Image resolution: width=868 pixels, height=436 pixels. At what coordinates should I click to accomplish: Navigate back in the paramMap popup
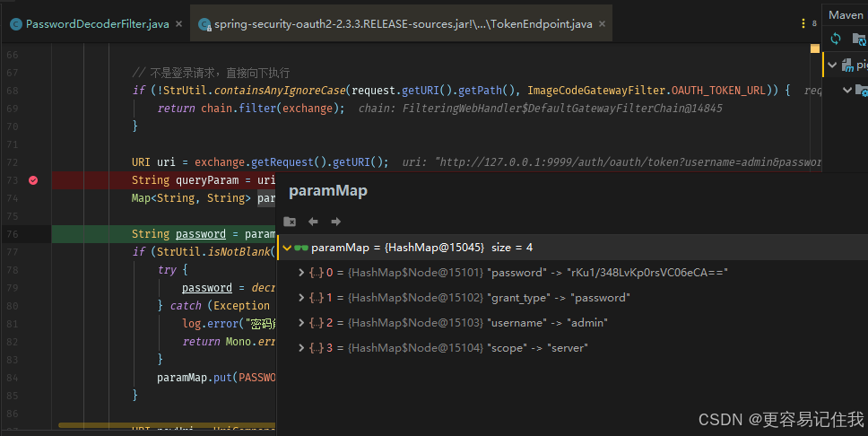(x=313, y=222)
